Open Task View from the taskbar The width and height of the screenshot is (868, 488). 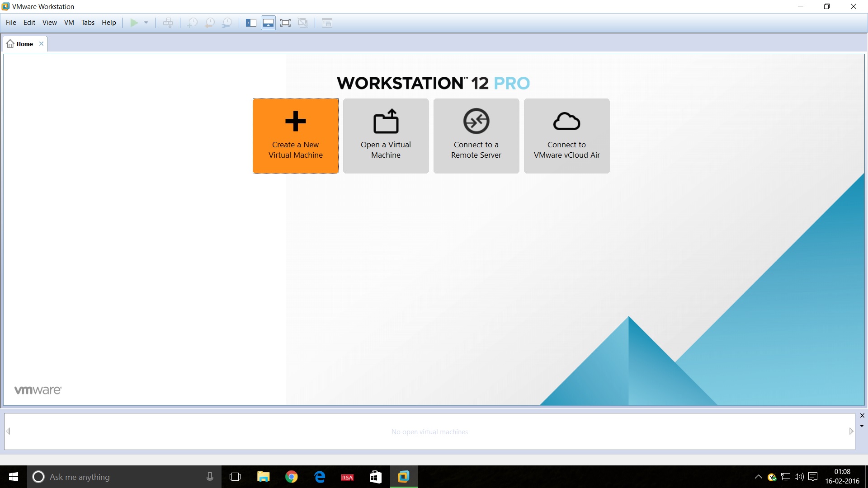[x=235, y=477]
